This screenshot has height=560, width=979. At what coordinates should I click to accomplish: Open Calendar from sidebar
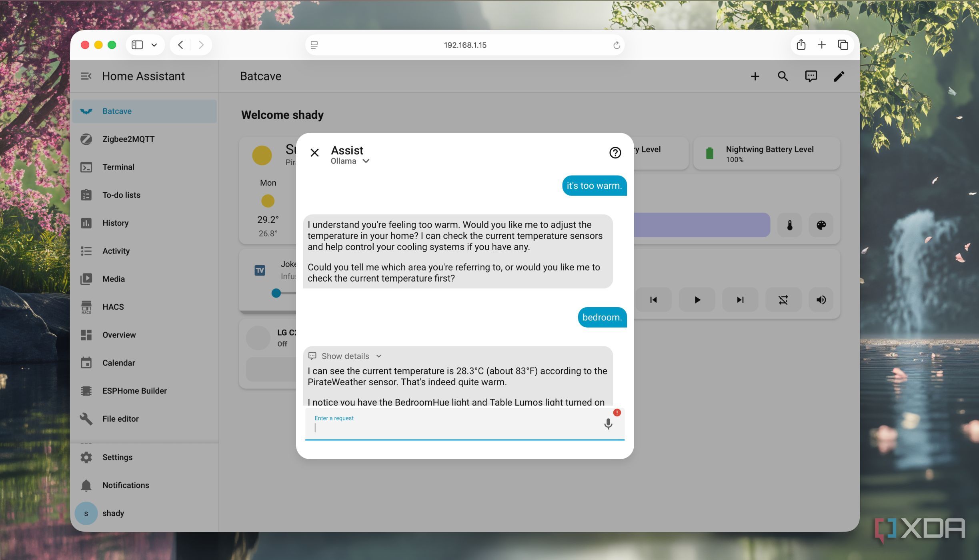144,363
